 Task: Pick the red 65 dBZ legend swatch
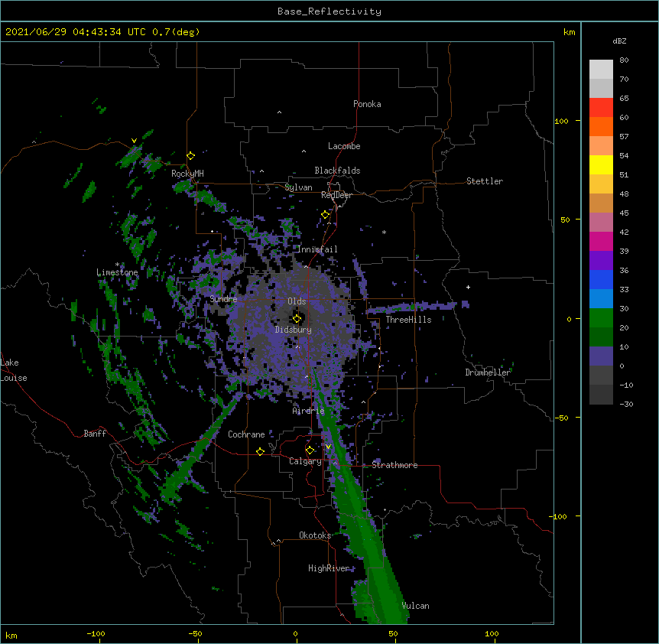[601, 108]
